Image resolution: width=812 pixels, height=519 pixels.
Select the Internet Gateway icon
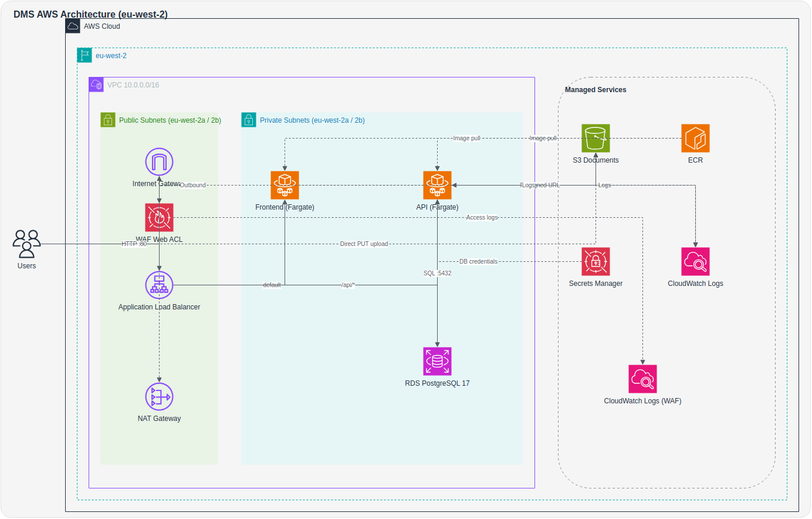159,161
